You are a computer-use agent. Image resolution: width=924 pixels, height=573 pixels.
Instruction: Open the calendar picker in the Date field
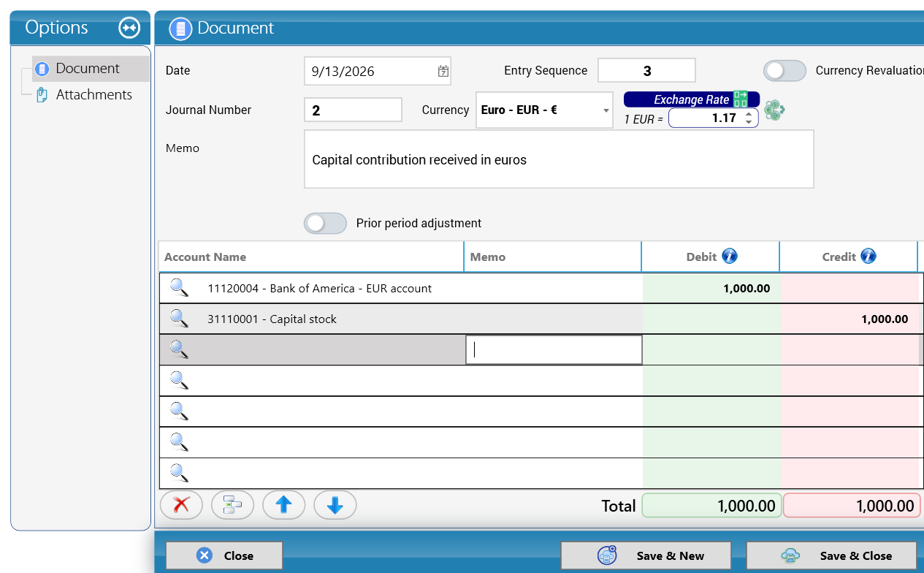coord(443,71)
